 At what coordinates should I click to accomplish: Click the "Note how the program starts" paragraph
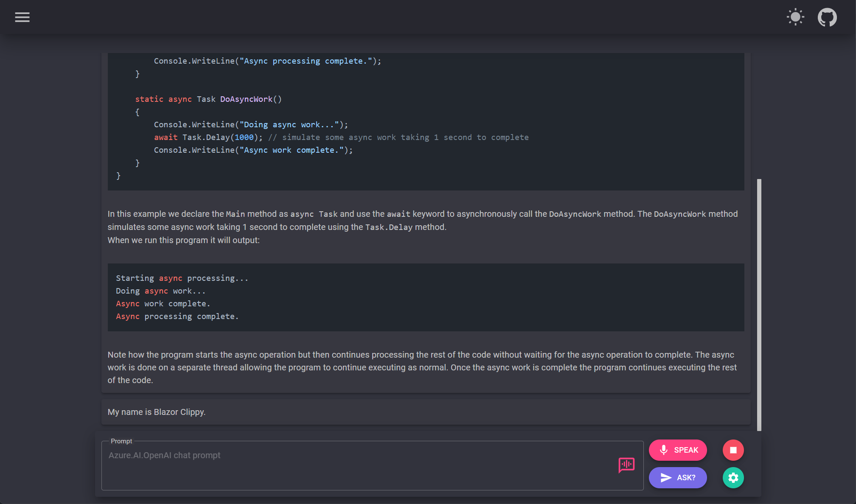click(x=422, y=367)
